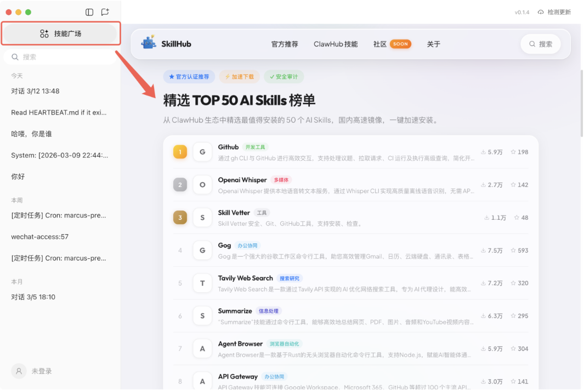
Task: Select the 社区 community tab
Action: tap(380, 44)
